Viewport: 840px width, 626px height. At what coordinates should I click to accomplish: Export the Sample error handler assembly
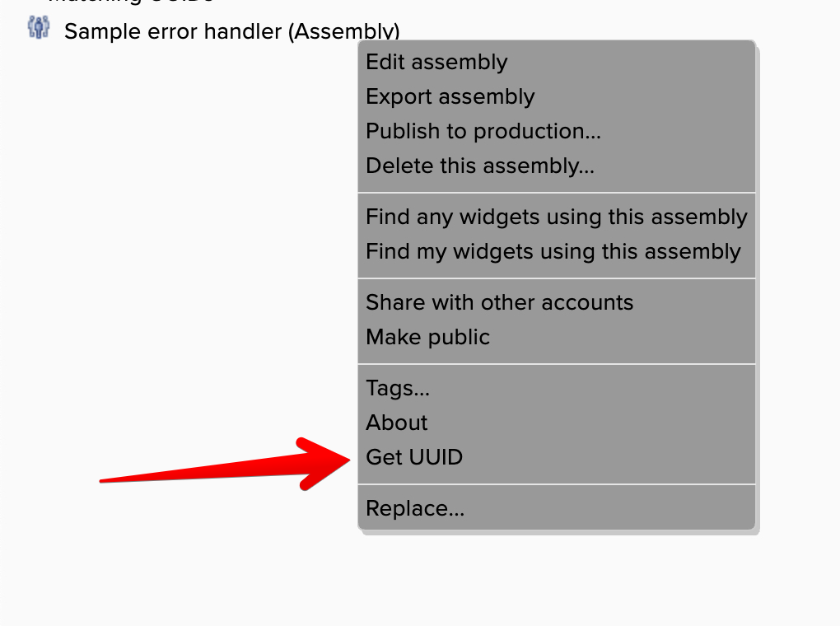click(450, 97)
